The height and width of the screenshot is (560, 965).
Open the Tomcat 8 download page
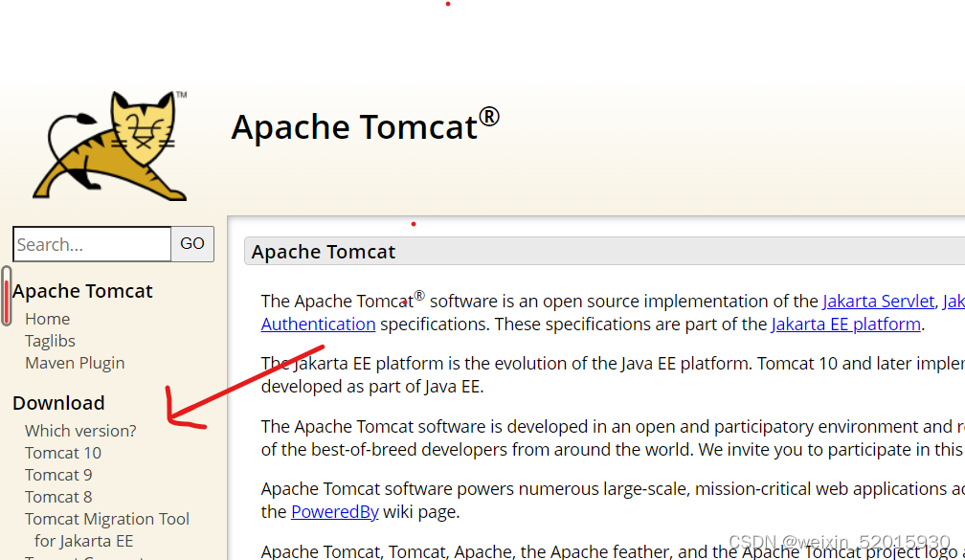[x=58, y=496]
